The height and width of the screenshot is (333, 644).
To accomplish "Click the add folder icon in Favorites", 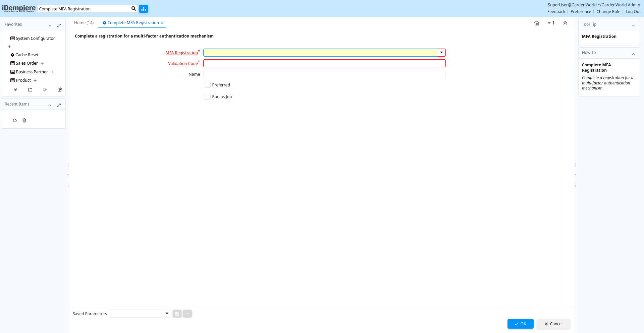I will point(30,90).
